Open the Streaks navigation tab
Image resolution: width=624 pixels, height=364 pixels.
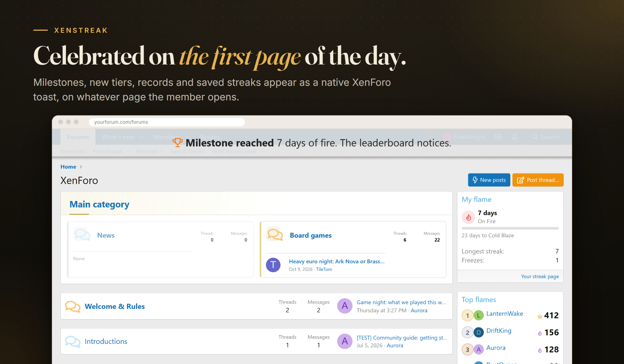point(209,137)
